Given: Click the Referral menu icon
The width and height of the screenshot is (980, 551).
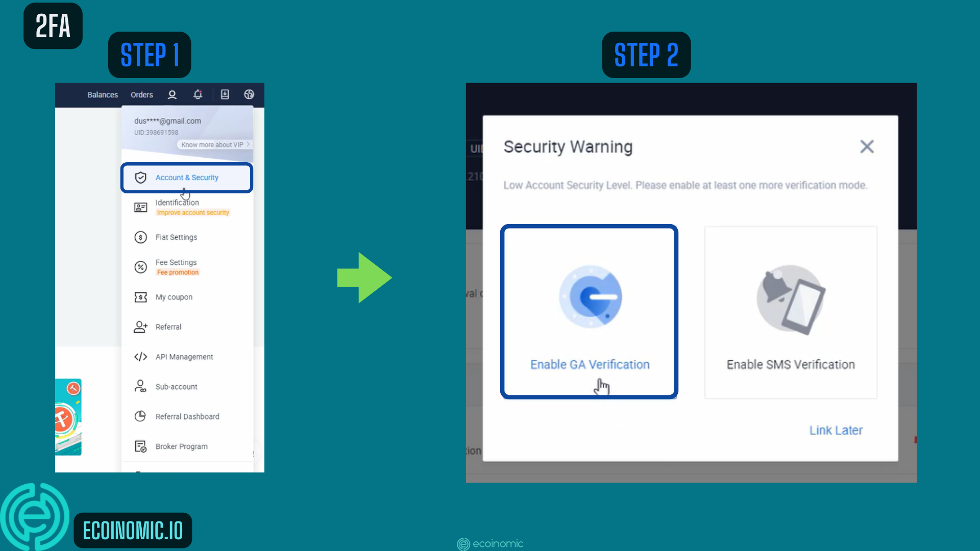Looking at the screenshot, I should (x=140, y=327).
